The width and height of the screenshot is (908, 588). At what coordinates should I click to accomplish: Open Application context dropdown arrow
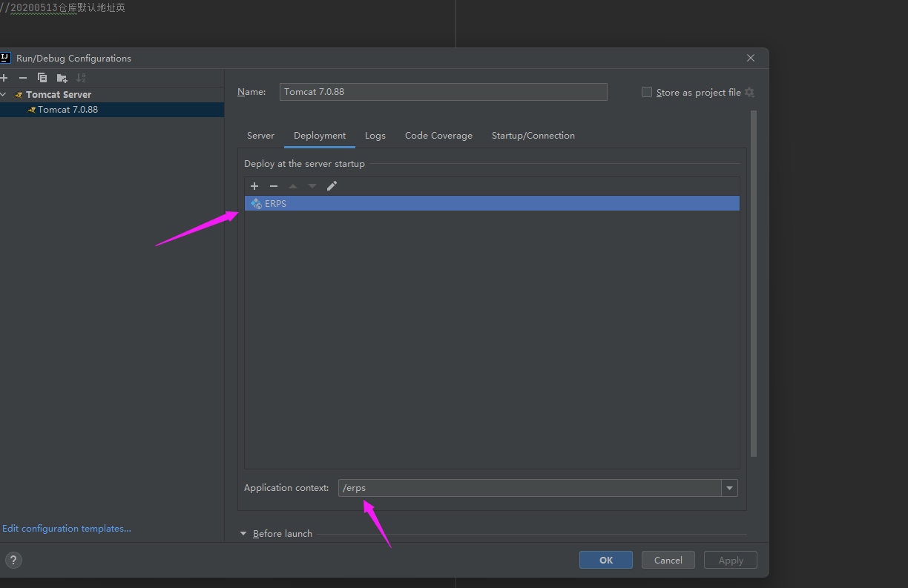730,488
